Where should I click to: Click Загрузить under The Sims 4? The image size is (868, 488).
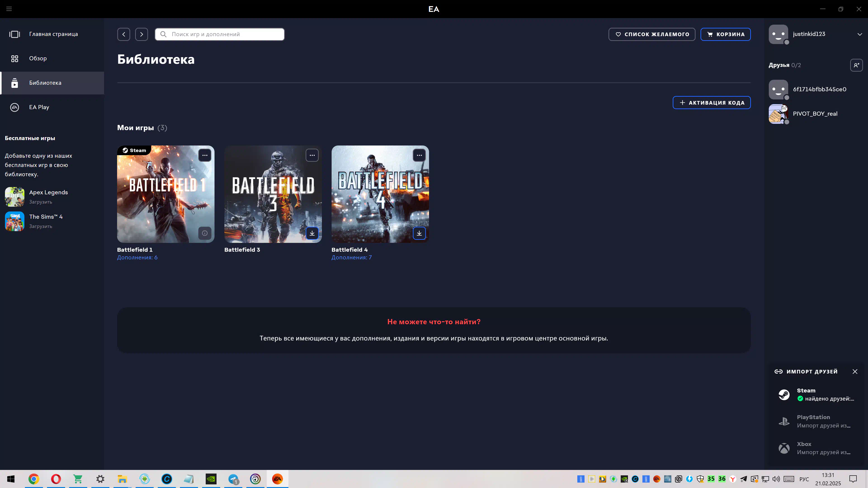[40, 226]
